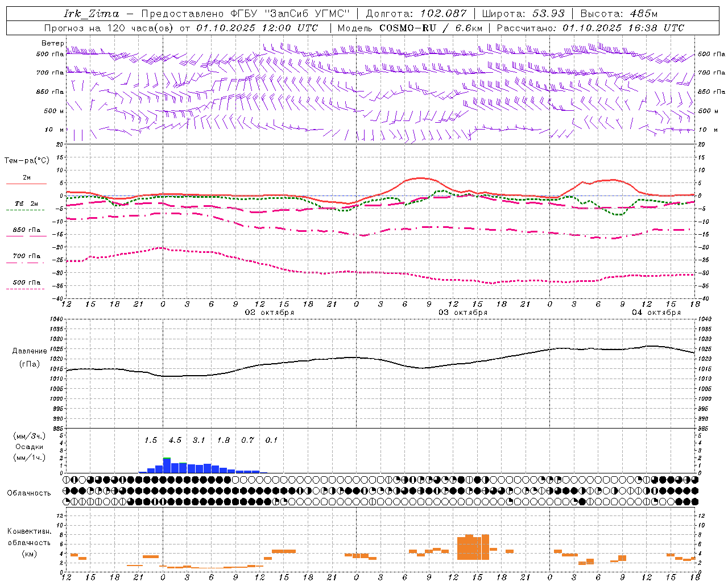Click the 0.1 three-hour precipitation value

coord(272,440)
